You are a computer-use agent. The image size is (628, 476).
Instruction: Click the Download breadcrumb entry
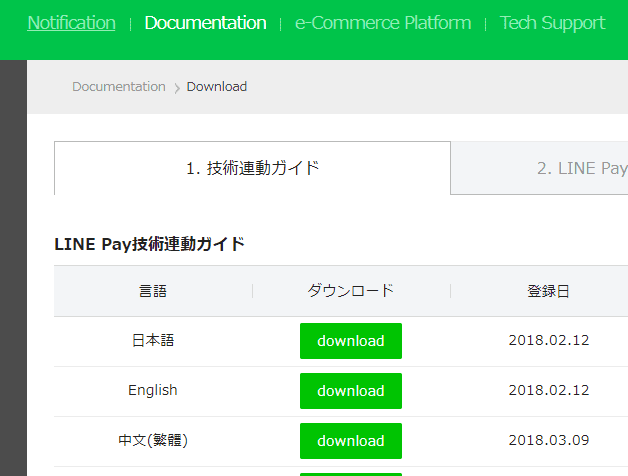(x=217, y=87)
